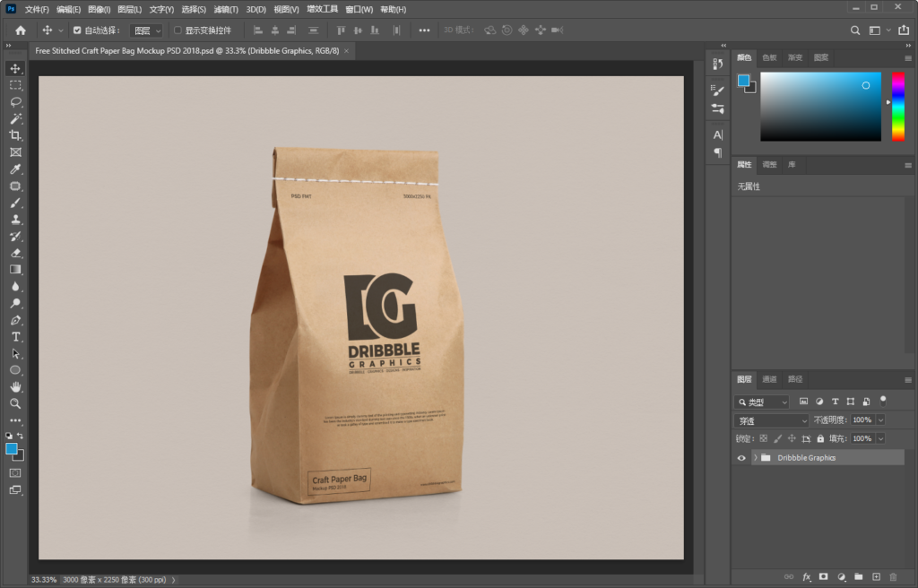Select the Horizontal Type tool
Screen dimensions: 918x588
(x=15, y=337)
